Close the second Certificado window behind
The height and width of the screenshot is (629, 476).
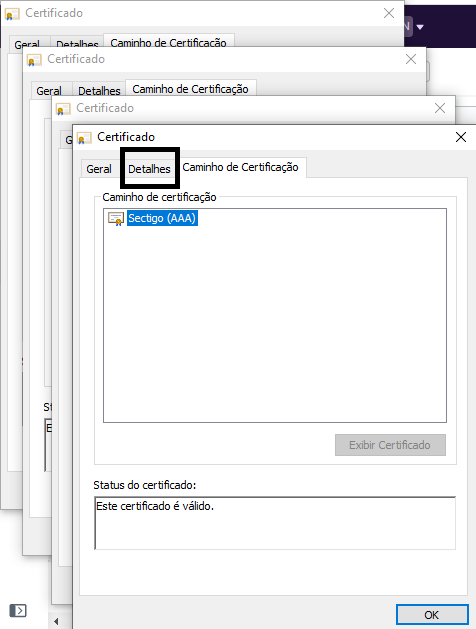[x=411, y=59]
